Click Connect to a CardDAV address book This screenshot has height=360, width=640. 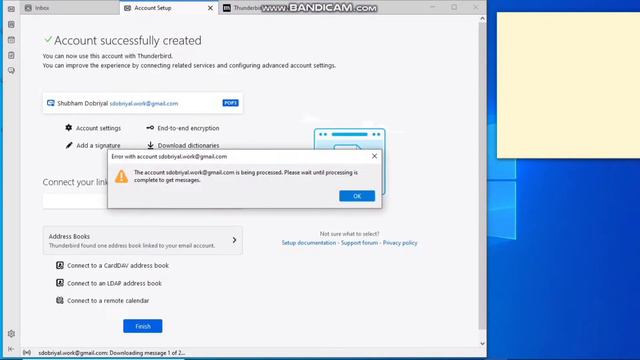[x=118, y=266]
